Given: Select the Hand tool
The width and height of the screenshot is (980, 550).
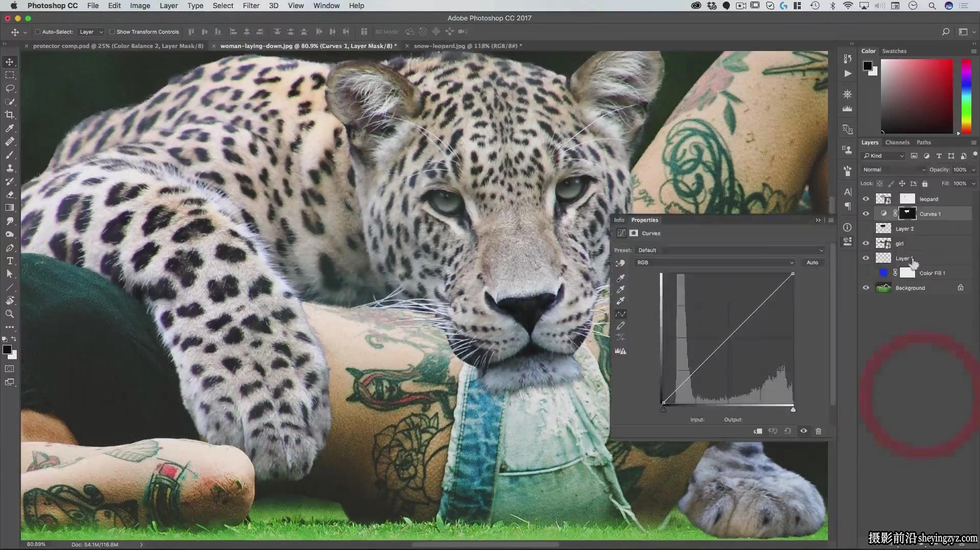Looking at the screenshot, I should click(x=10, y=301).
